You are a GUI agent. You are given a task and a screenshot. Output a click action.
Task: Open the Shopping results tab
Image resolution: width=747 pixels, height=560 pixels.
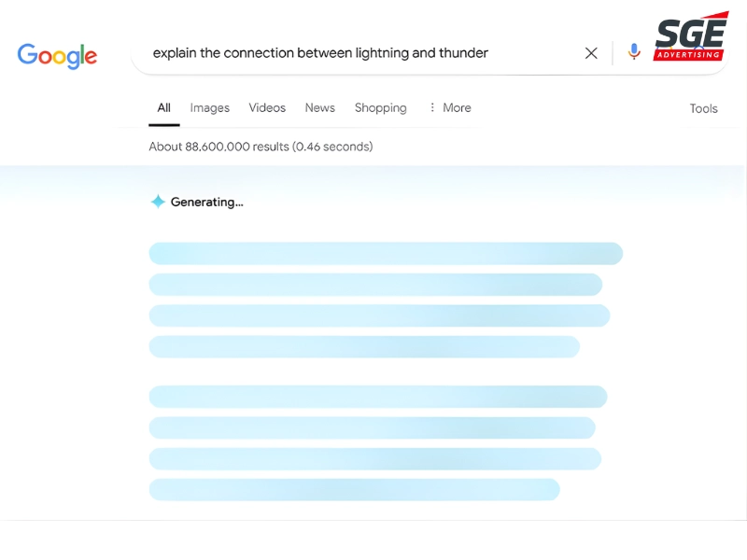click(x=381, y=108)
